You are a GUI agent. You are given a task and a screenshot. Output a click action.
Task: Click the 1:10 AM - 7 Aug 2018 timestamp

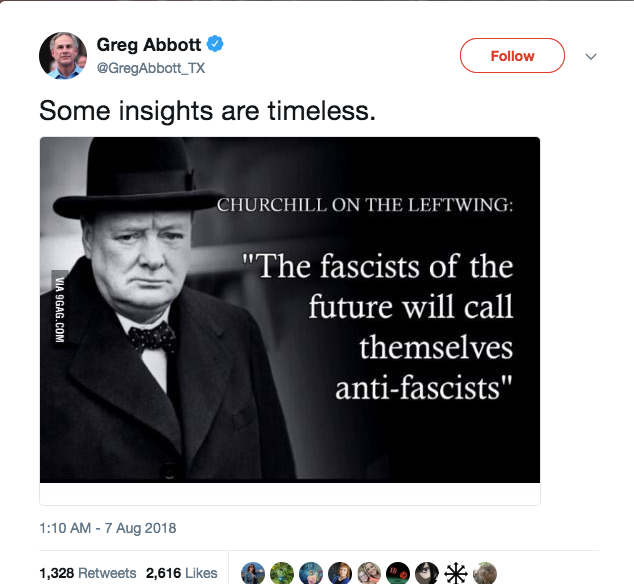click(108, 527)
